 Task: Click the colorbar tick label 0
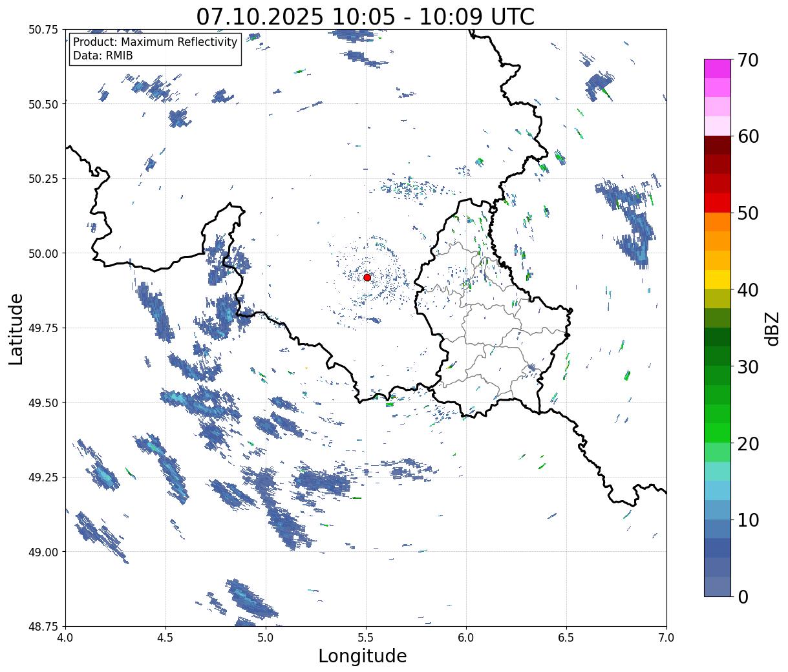(742, 596)
